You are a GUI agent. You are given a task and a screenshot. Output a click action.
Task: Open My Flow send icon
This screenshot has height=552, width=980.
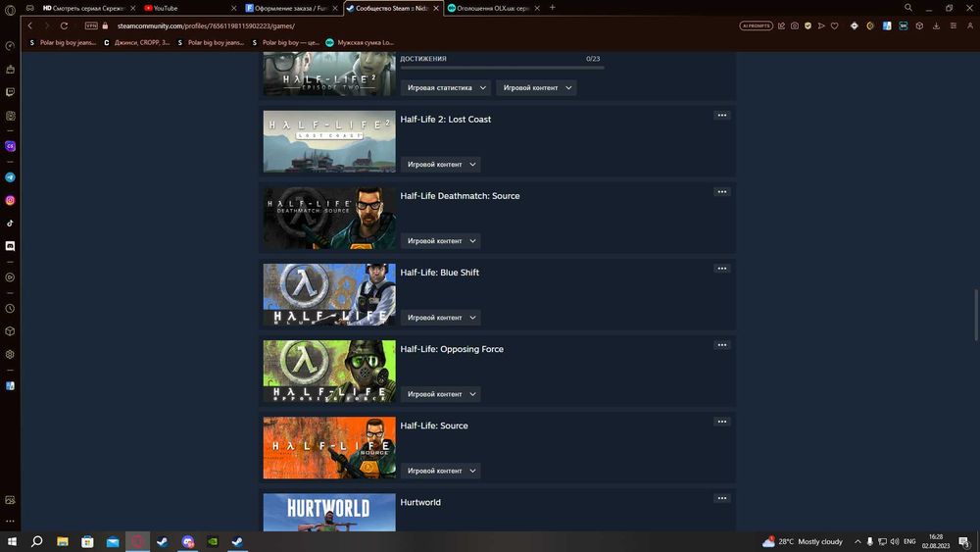click(821, 25)
